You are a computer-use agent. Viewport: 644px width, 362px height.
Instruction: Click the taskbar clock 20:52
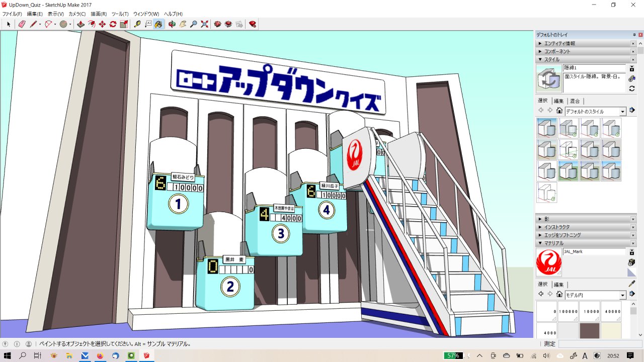(613, 355)
